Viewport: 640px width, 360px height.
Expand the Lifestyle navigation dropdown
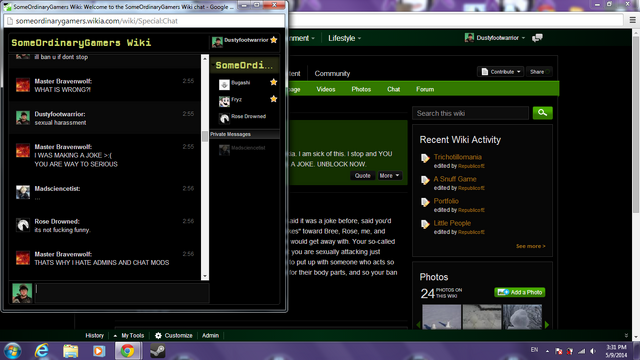click(344, 38)
